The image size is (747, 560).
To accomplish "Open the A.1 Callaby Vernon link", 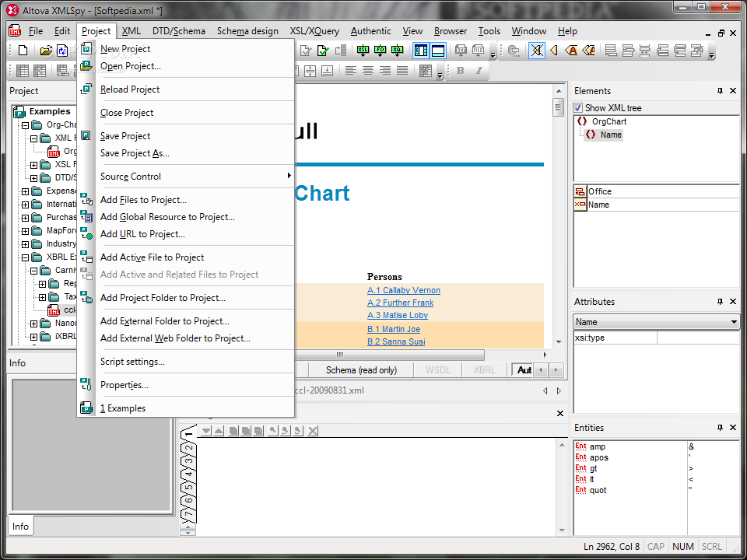I will pyautogui.click(x=404, y=290).
